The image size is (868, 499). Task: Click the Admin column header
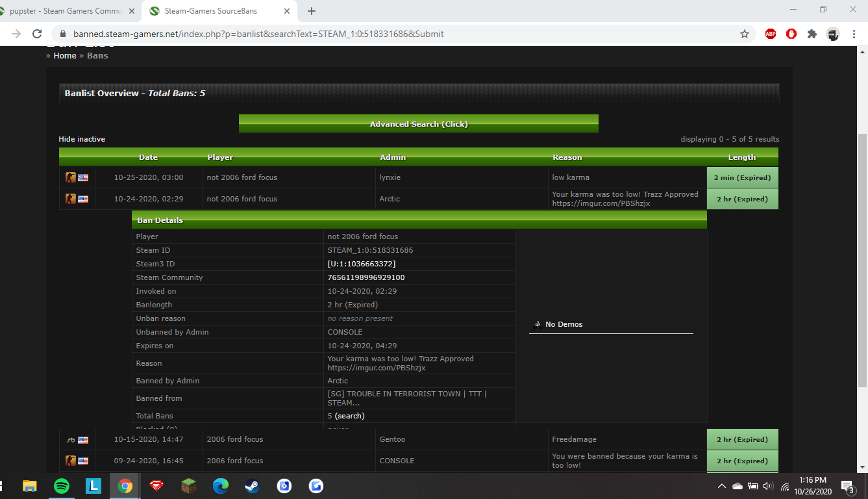tap(393, 157)
